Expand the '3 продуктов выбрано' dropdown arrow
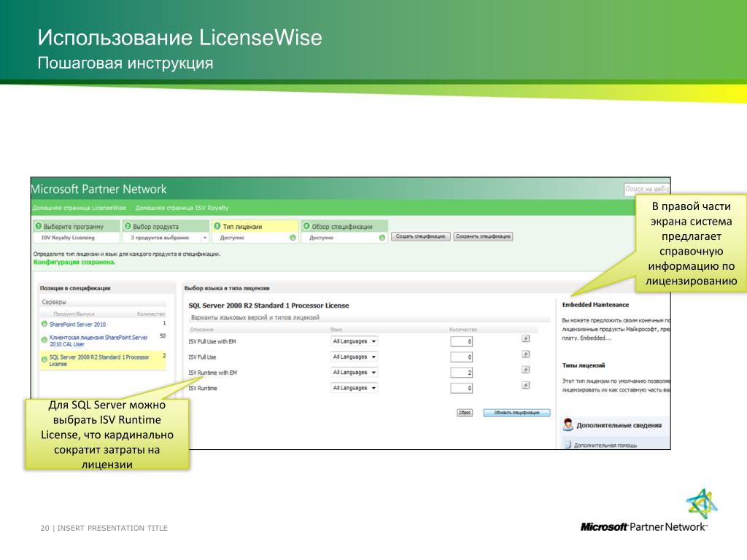Viewport: 747px width, 560px height. point(205,238)
